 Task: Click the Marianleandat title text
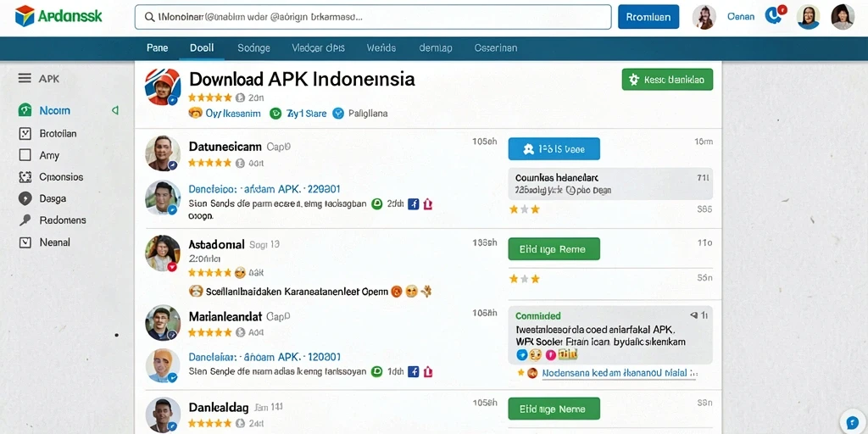[x=225, y=317]
